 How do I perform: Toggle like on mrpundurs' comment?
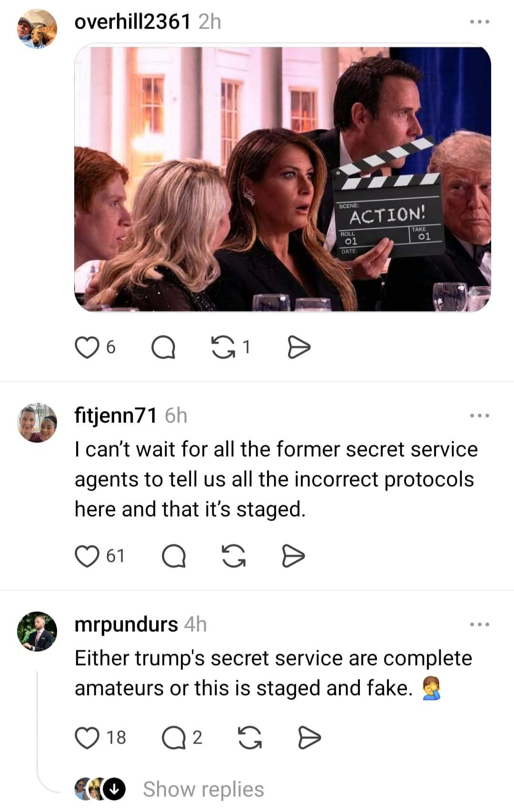coord(87,737)
